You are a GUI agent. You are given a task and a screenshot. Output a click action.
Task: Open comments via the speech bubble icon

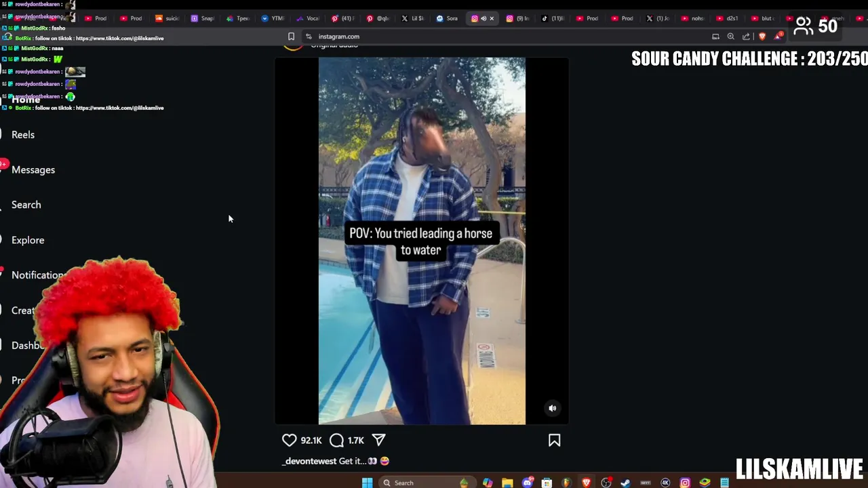(x=336, y=440)
